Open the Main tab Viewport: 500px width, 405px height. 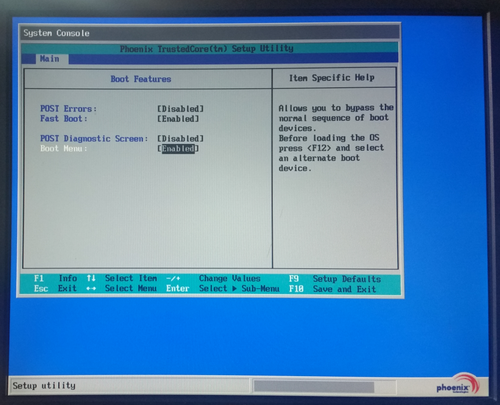50,59
